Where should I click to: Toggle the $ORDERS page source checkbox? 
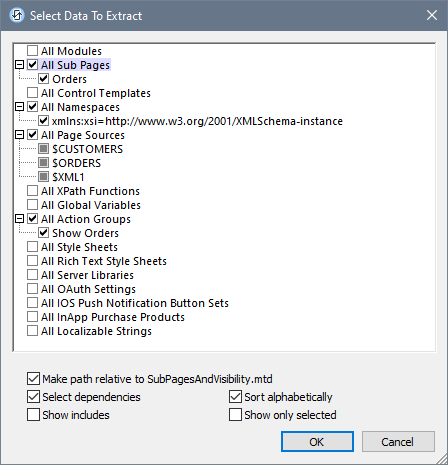click(44, 163)
